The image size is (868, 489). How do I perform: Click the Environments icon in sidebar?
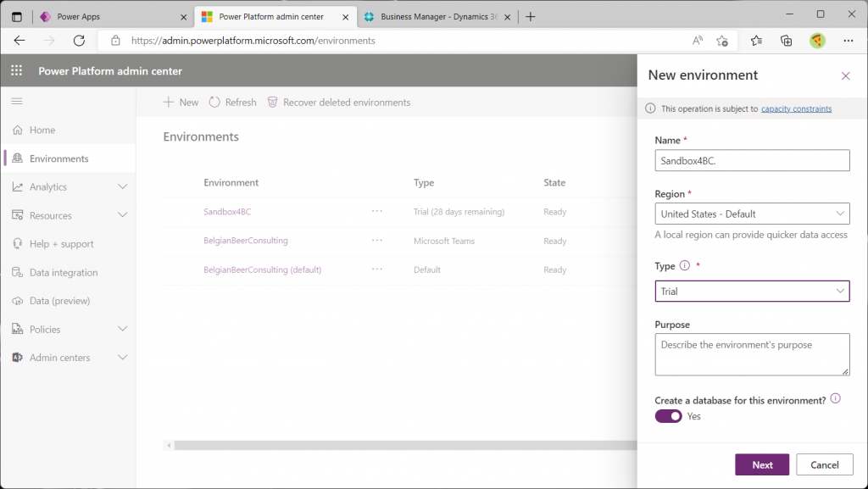coord(18,158)
